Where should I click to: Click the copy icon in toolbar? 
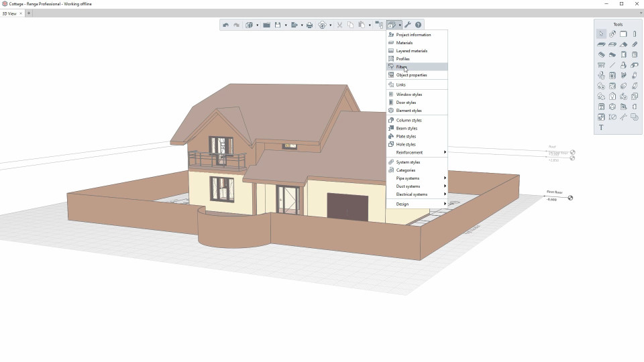click(x=350, y=25)
